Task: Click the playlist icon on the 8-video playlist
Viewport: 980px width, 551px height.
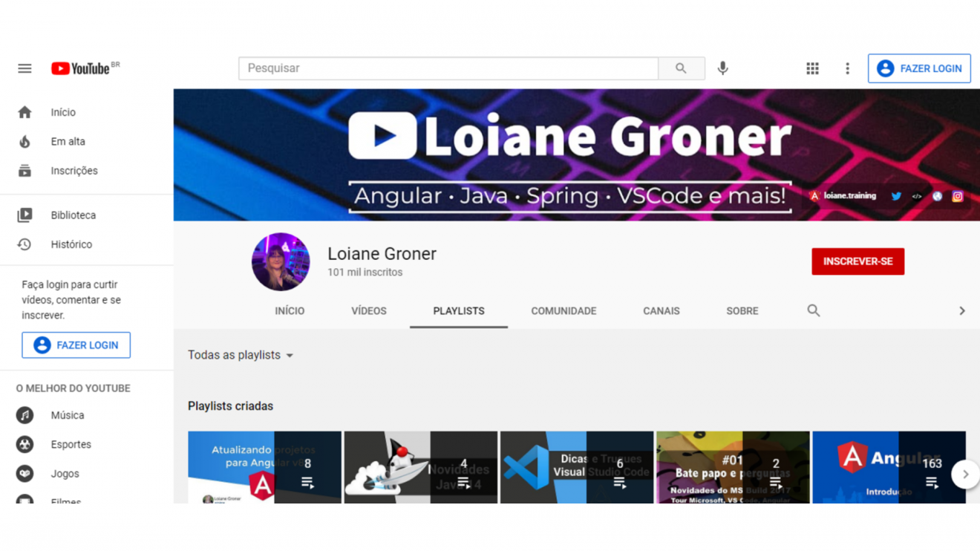Action: click(x=307, y=483)
